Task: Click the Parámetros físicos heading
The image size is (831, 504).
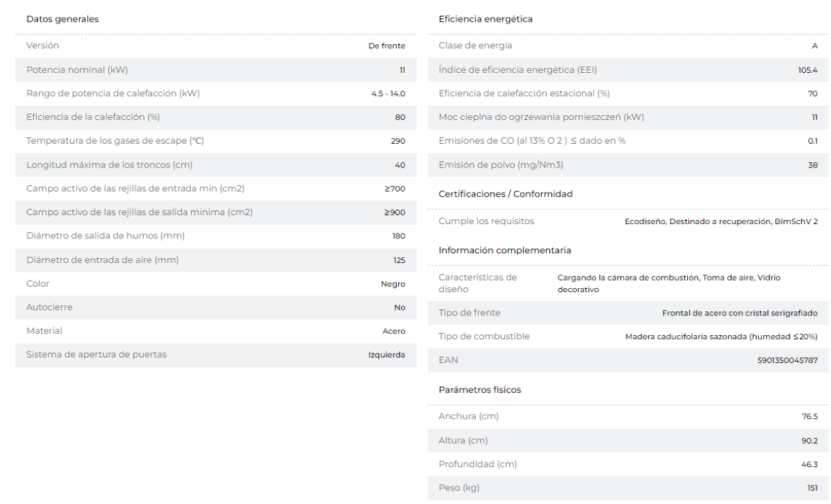Action: coord(480,390)
